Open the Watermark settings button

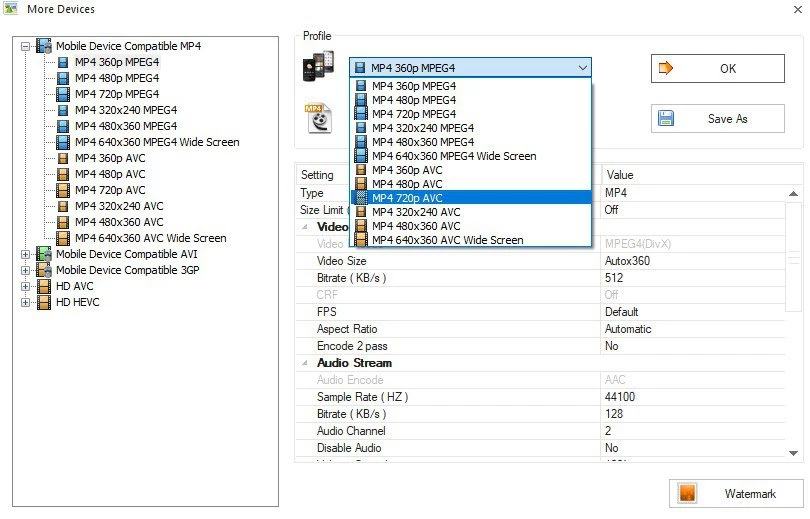coord(736,493)
